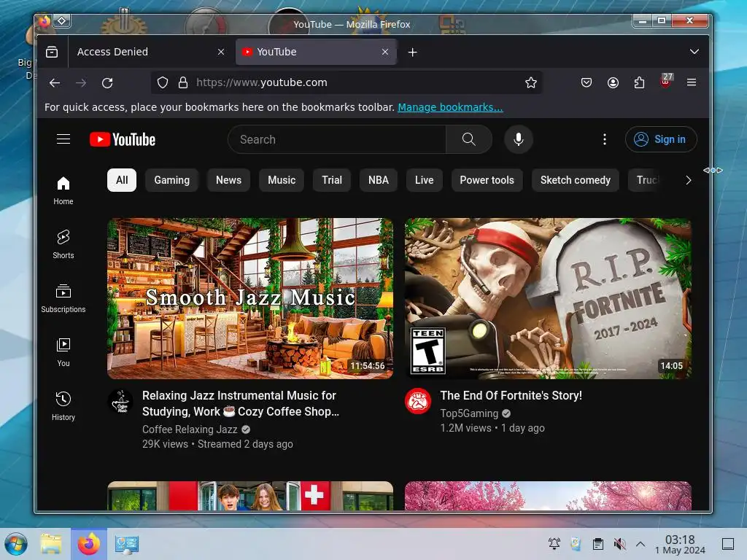The image size is (747, 560).
Task: Open Firefox application hamburger menu
Action: (692, 83)
